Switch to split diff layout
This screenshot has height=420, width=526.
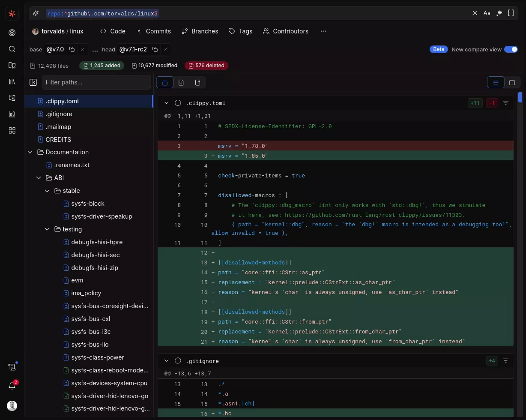(512, 82)
